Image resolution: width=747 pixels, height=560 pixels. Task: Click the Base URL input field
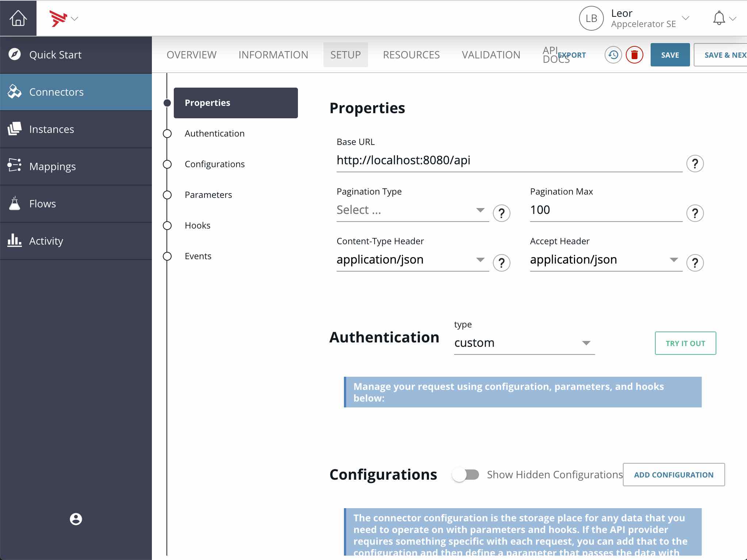[x=509, y=161]
